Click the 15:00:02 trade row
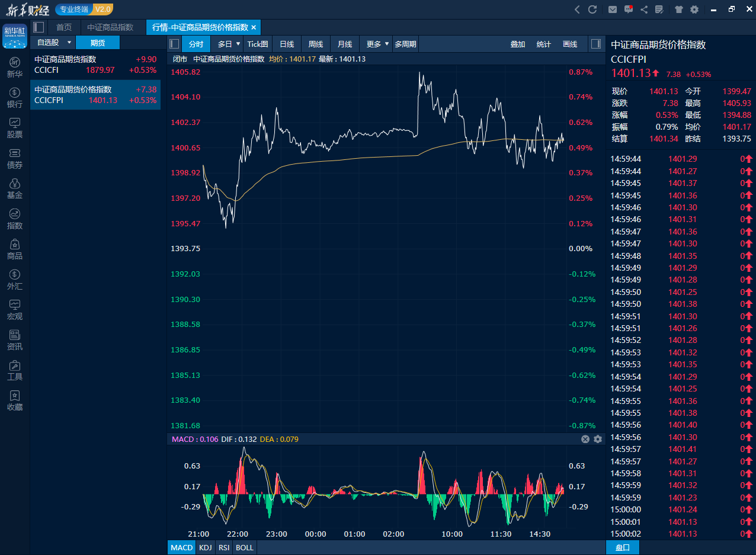Viewport: 756px width, 555px height. [681, 534]
